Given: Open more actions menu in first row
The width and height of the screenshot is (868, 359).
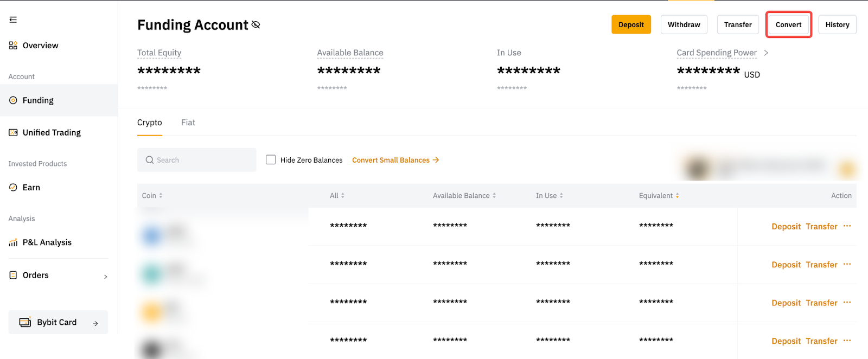Looking at the screenshot, I should click(x=847, y=226).
